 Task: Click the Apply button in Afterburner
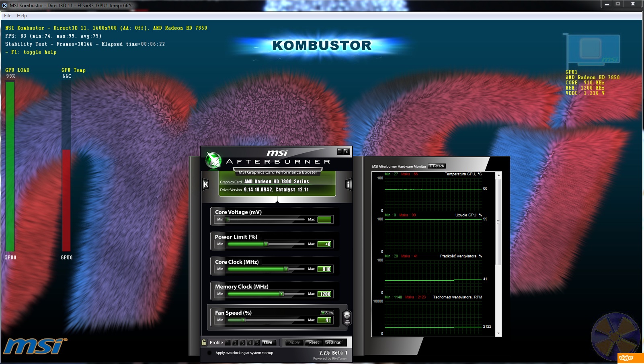[295, 343]
